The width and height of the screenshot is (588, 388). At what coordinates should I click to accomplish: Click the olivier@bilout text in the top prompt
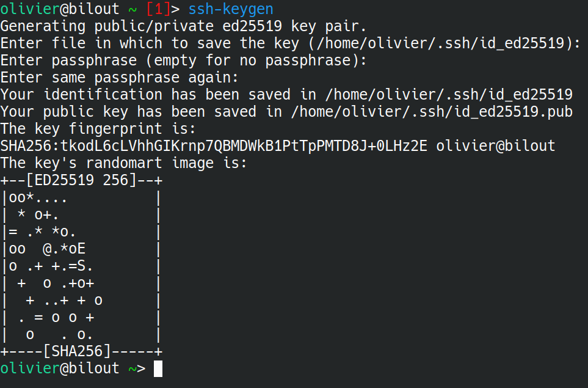(60, 9)
